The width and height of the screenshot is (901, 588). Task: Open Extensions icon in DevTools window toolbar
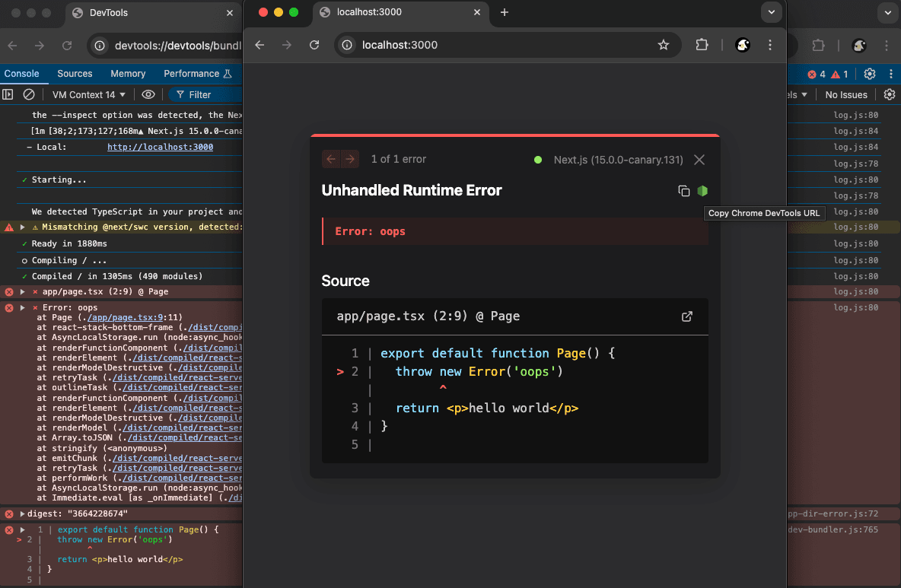(x=818, y=46)
